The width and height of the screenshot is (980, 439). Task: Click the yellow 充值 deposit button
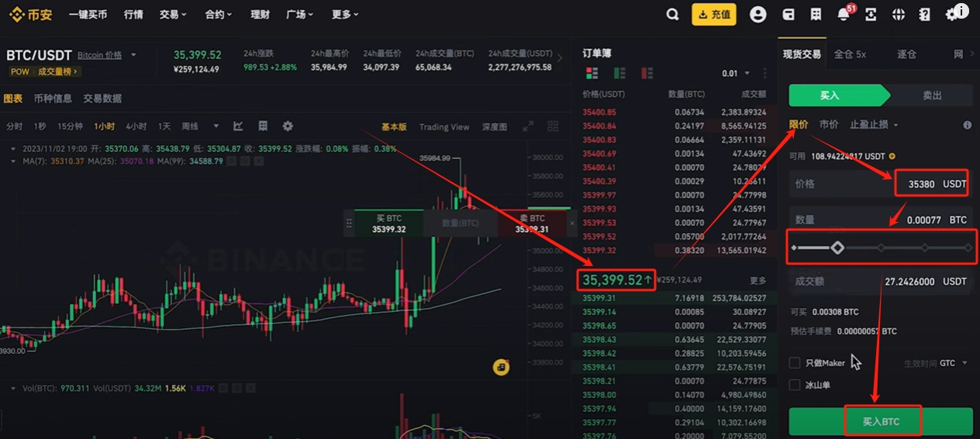(x=714, y=14)
